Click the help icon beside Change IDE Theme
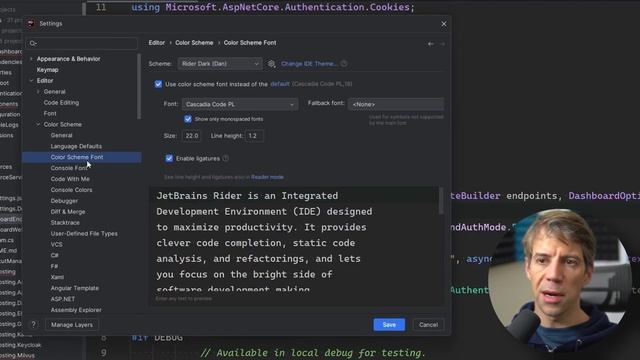The width and height of the screenshot is (640, 360). [x=344, y=64]
